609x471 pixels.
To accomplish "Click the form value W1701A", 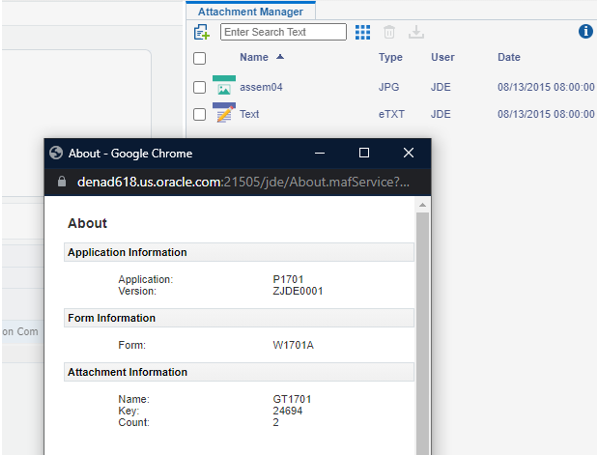I will click(293, 345).
